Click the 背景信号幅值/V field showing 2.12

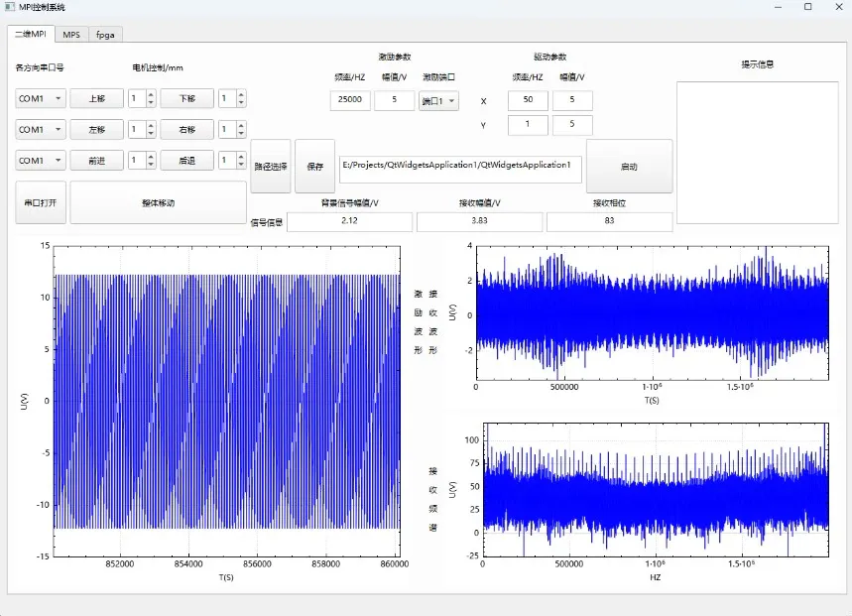click(x=349, y=221)
